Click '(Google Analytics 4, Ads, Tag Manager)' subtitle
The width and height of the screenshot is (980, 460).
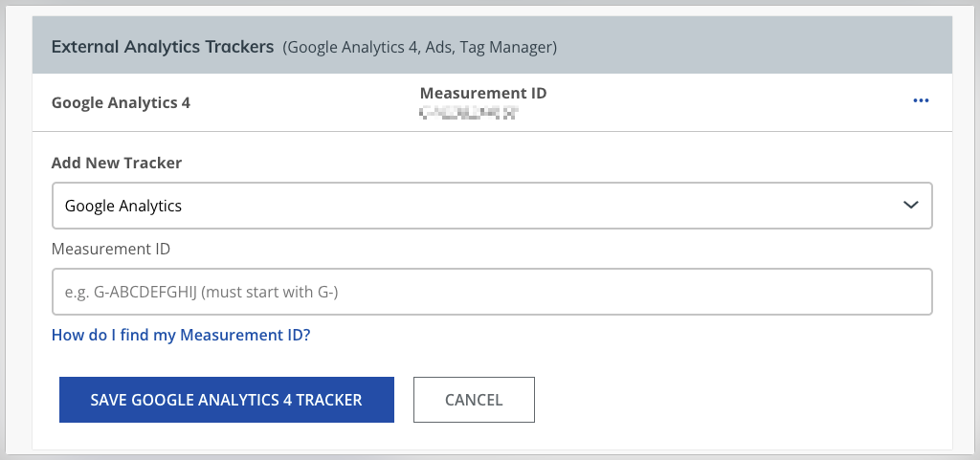(x=419, y=48)
